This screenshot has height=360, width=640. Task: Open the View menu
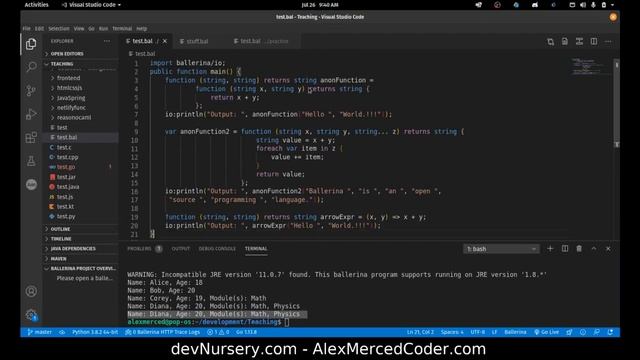[79, 29]
